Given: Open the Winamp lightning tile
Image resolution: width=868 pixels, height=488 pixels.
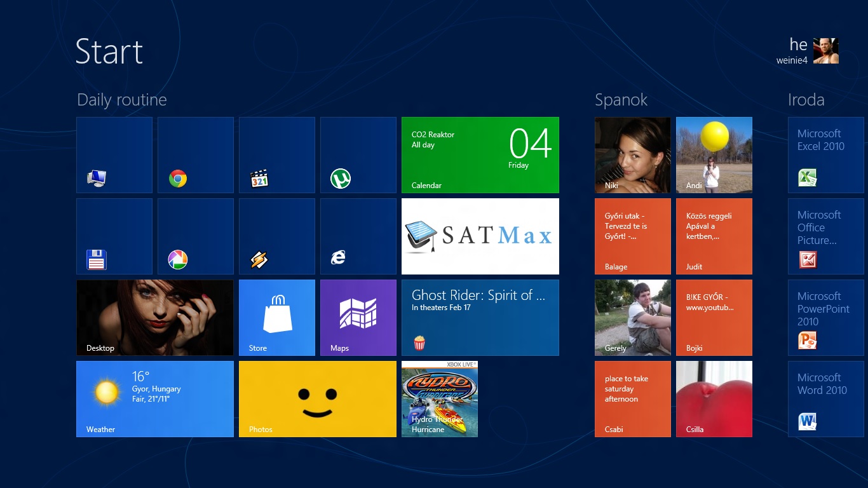Looking at the screenshot, I should coord(277,236).
